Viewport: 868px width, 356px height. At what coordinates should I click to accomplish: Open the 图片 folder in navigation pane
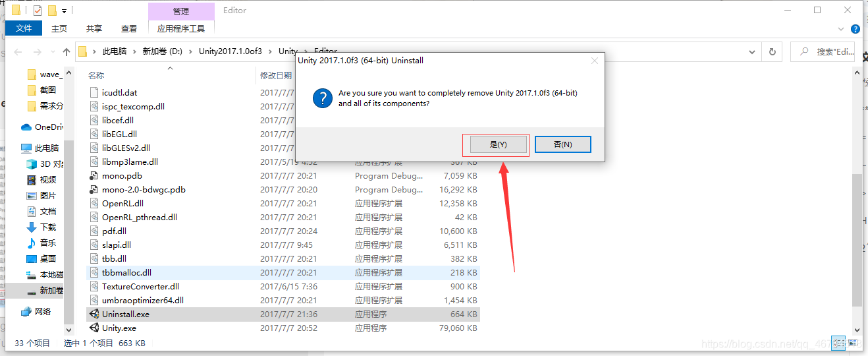pos(41,196)
